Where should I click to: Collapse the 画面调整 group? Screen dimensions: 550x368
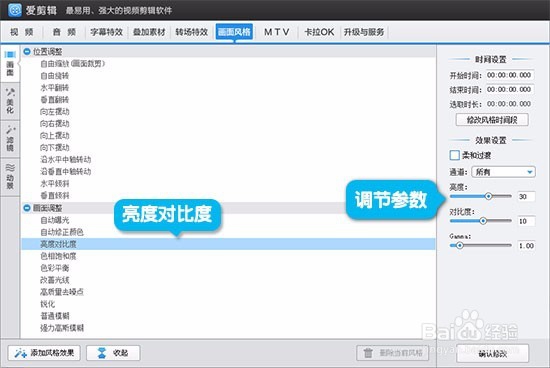tap(27, 208)
